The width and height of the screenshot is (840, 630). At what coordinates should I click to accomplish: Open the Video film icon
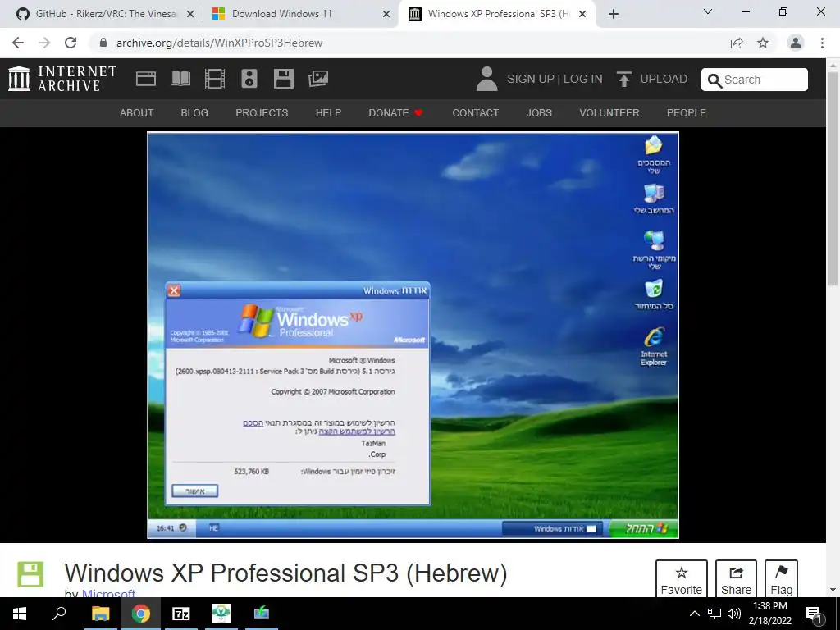tap(214, 79)
